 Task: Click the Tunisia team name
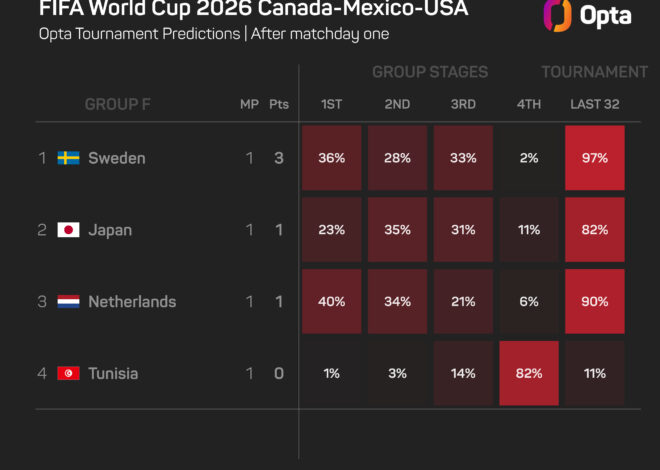pos(113,374)
